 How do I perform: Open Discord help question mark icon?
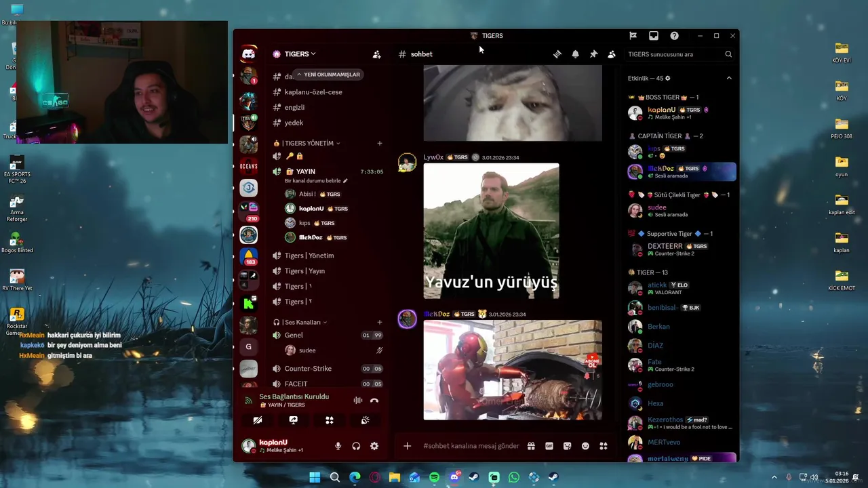(x=674, y=36)
